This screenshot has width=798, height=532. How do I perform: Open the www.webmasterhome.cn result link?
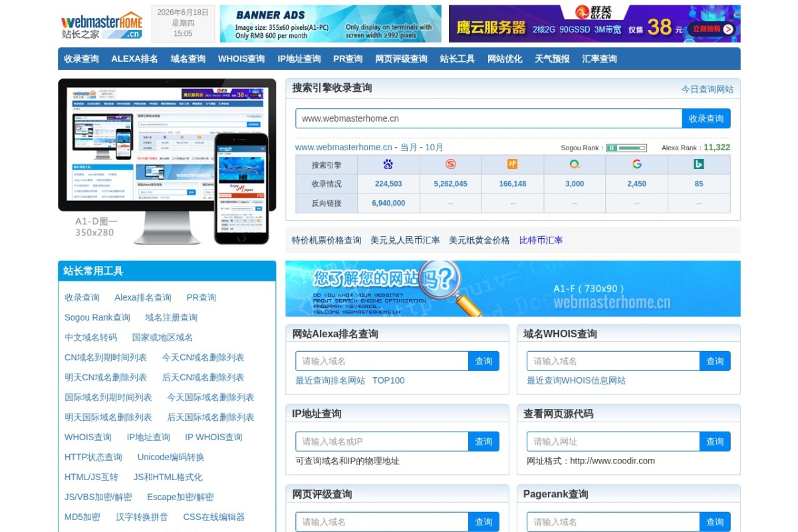(343, 147)
